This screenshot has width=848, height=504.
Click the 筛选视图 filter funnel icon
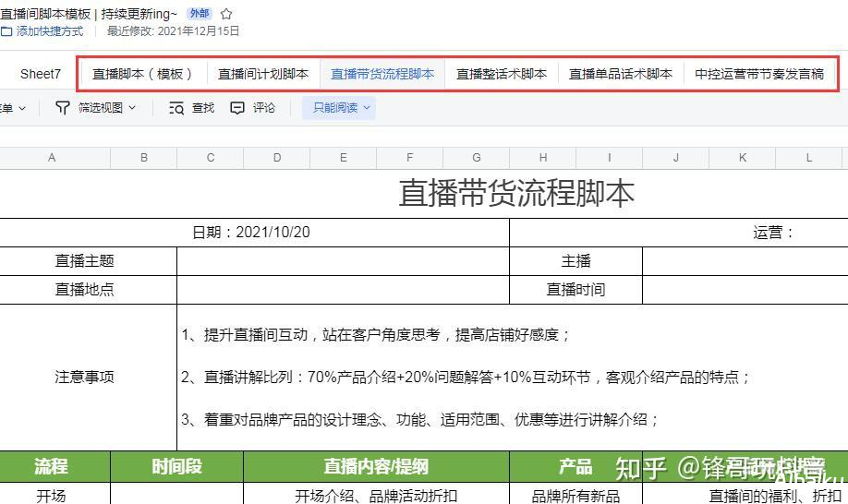tap(63, 108)
